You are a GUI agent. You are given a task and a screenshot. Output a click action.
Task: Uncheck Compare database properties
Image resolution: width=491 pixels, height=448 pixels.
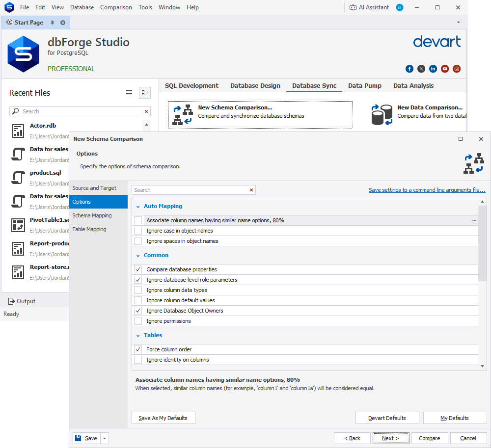coord(138,270)
